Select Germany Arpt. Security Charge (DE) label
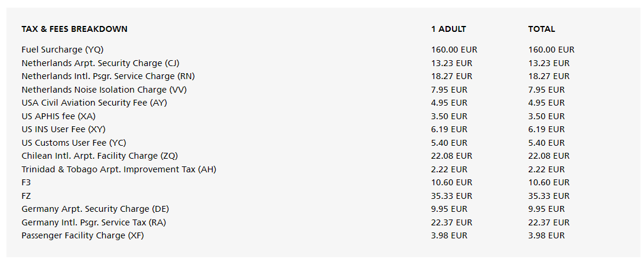The height and width of the screenshot is (272, 644). coord(95,209)
